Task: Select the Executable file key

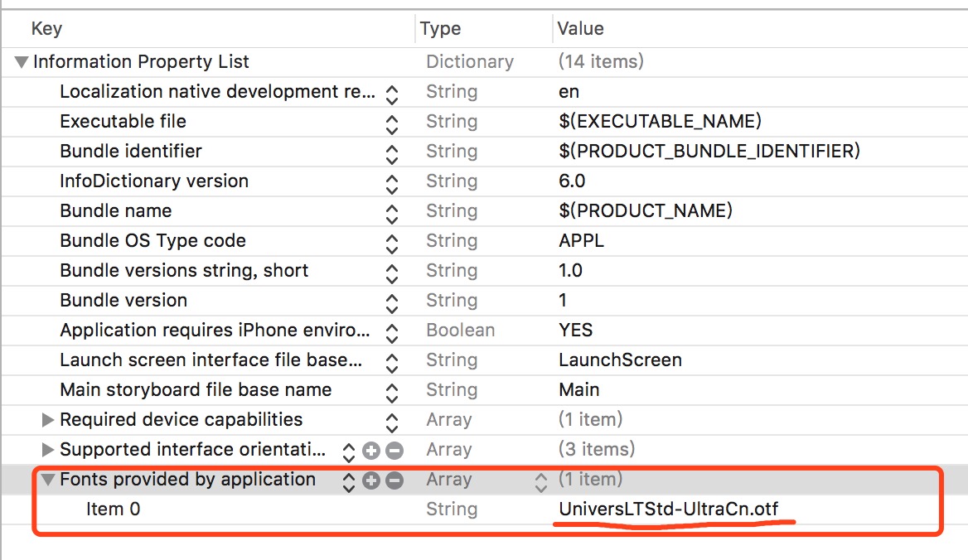Action: [x=123, y=122]
